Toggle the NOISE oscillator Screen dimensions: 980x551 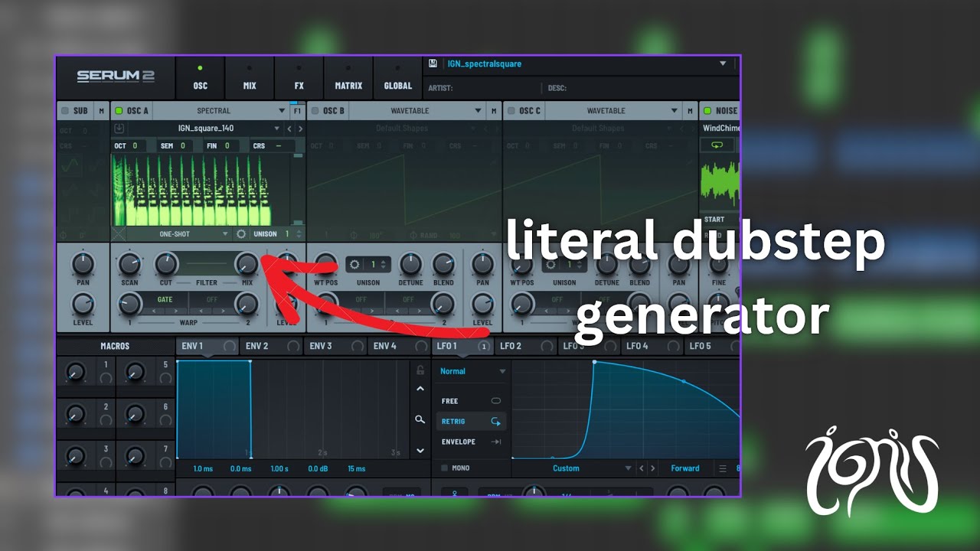coord(707,111)
